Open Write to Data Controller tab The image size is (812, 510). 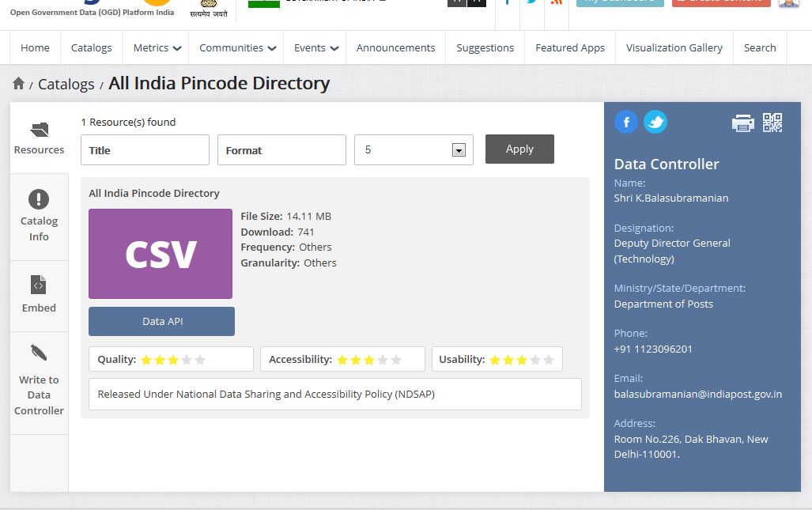coord(40,383)
